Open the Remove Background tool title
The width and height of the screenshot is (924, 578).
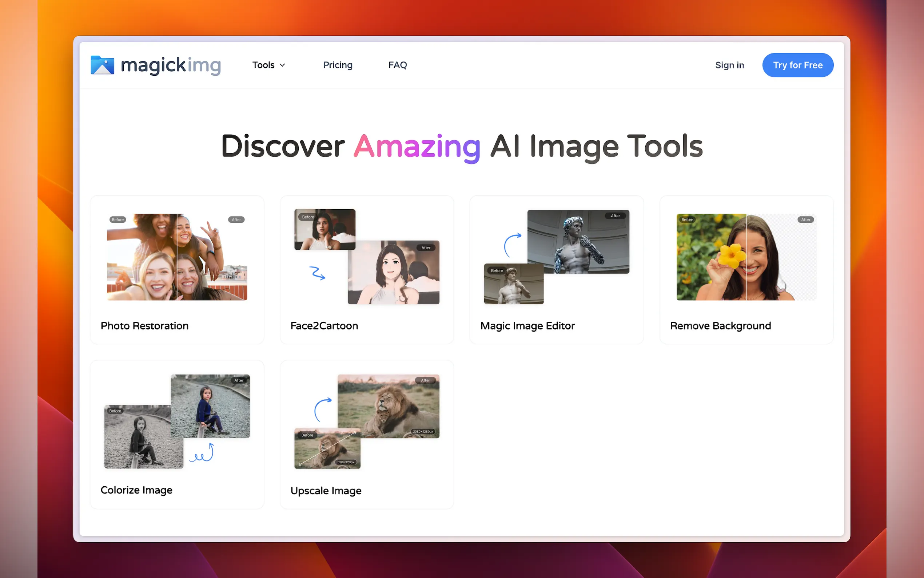(x=720, y=326)
